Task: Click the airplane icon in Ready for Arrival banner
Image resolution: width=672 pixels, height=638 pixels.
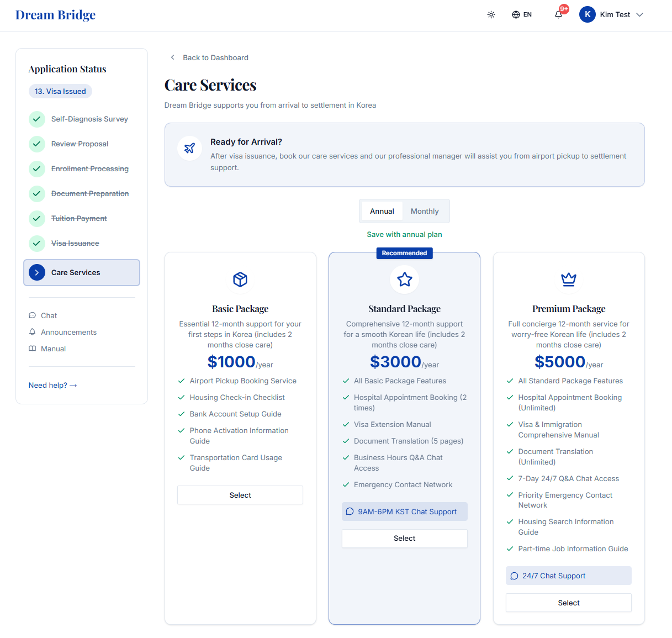Action: pyautogui.click(x=189, y=148)
